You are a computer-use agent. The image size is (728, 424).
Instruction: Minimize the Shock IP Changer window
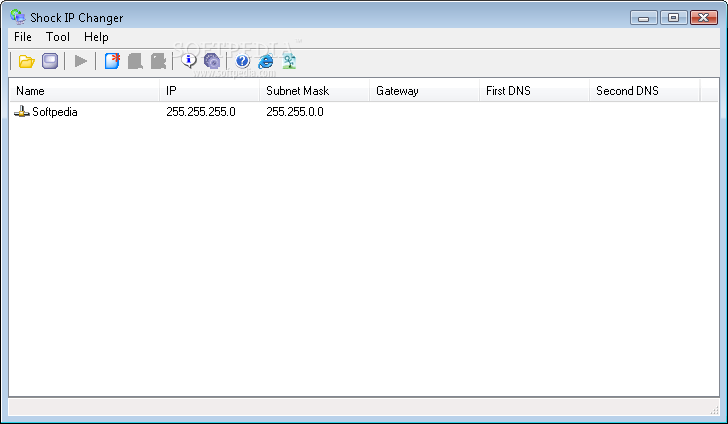[644, 18]
